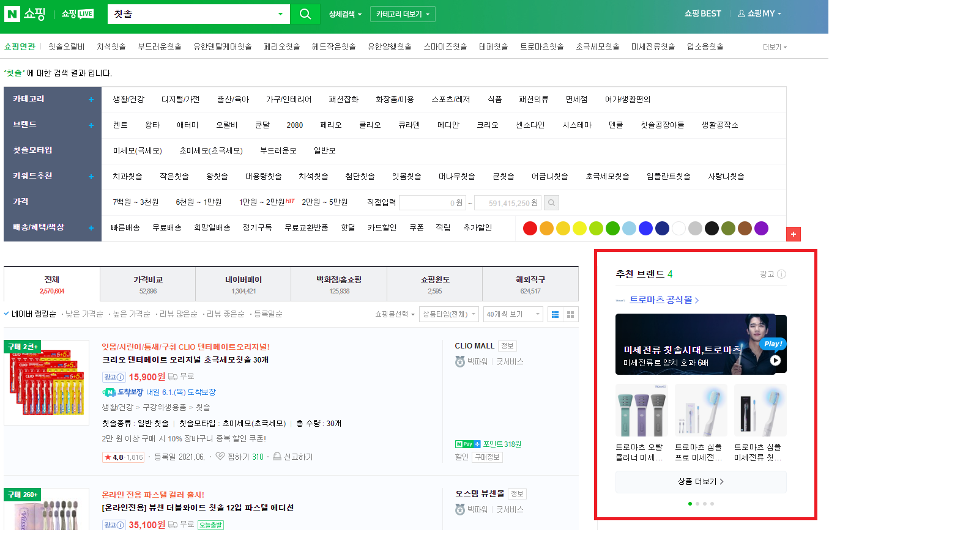Viewport: 974px width, 560px height.
Task: Go to the first carousel dot in 추천 브랜드
Action: pos(690,504)
